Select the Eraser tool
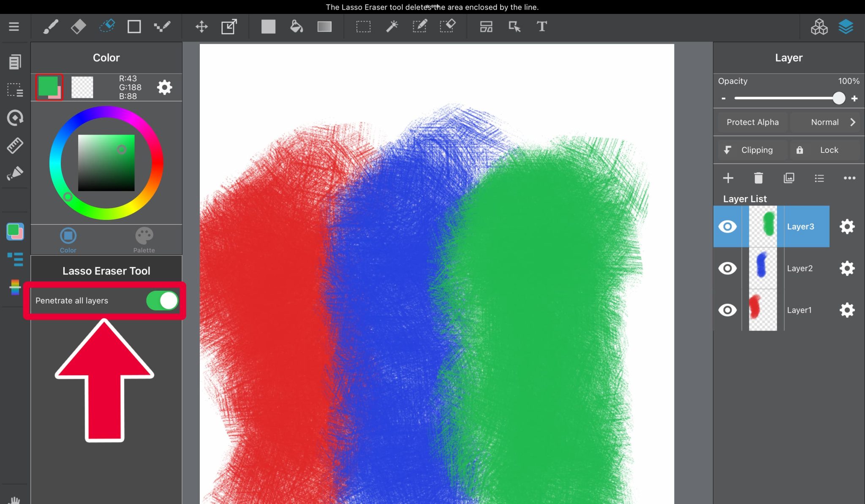Image resolution: width=865 pixels, height=504 pixels. 78,27
